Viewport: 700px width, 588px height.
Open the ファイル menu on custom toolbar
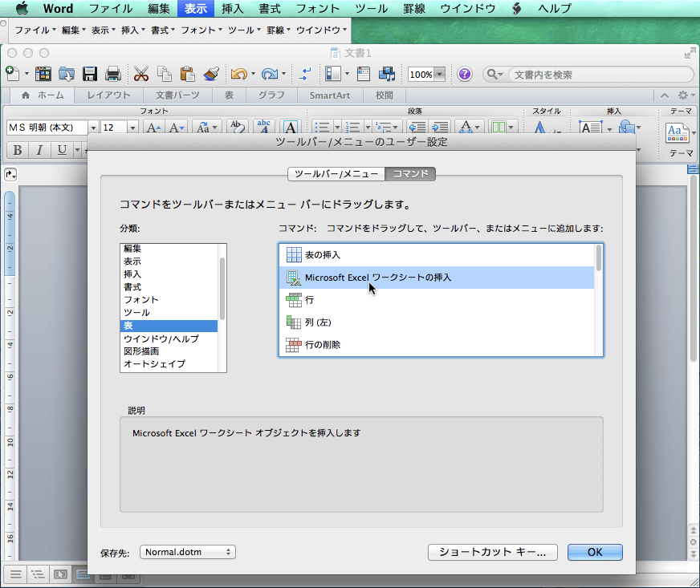point(35,30)
